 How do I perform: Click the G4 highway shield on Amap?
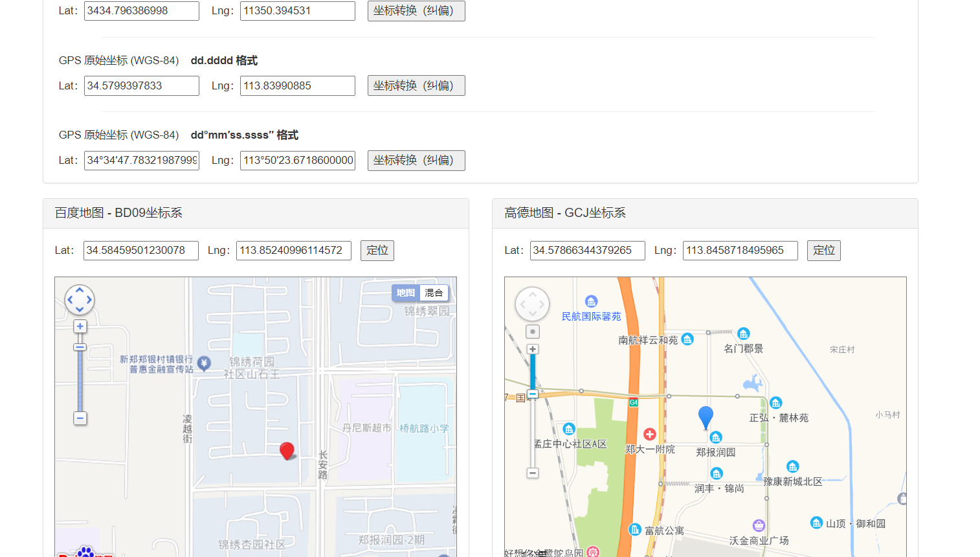634,402
